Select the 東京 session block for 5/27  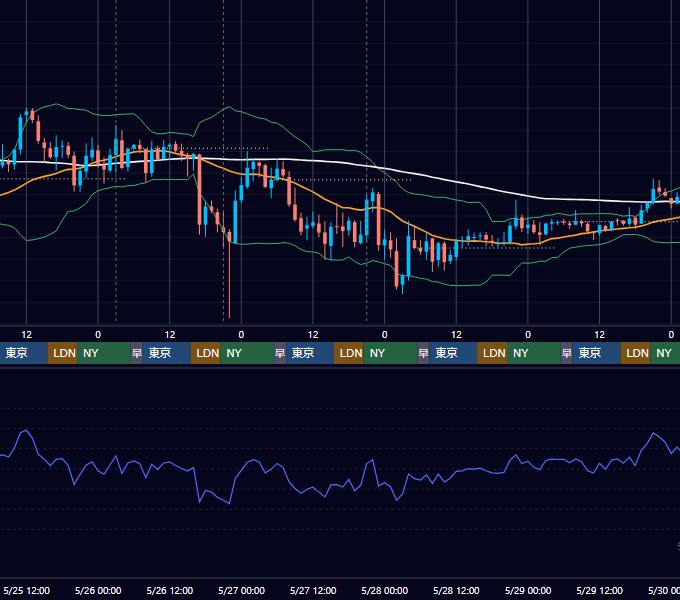click(310, 353)
